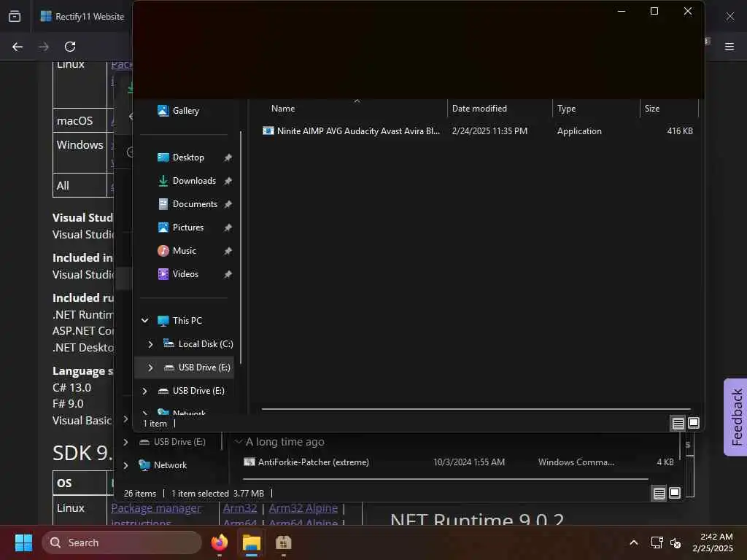Sort by Size column header
This screenshot has height=560, width=747.
652,109
